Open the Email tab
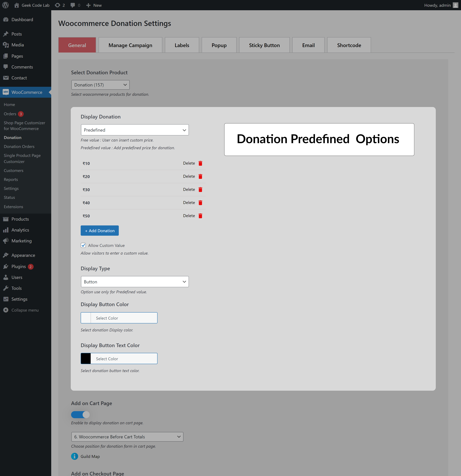 click(x=308, y=45)
